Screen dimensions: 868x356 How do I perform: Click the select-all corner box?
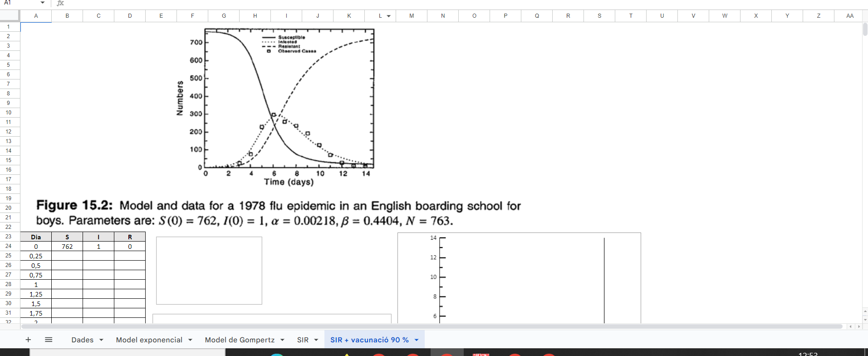[10, 15]
